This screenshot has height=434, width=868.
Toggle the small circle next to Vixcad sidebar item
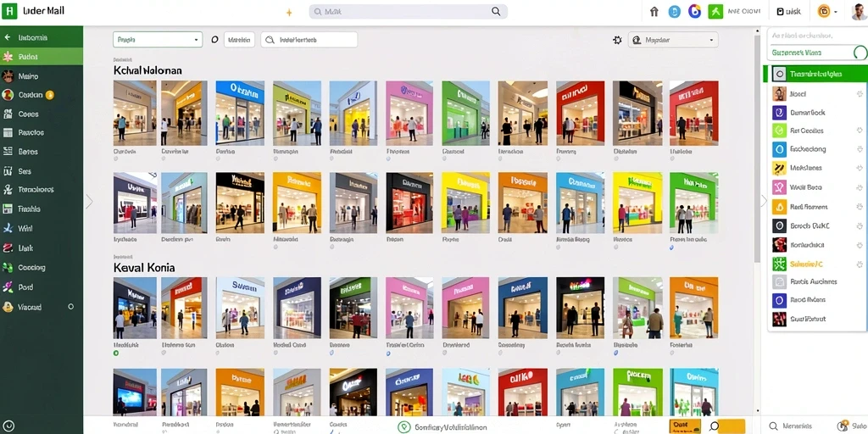pos(71,306)
